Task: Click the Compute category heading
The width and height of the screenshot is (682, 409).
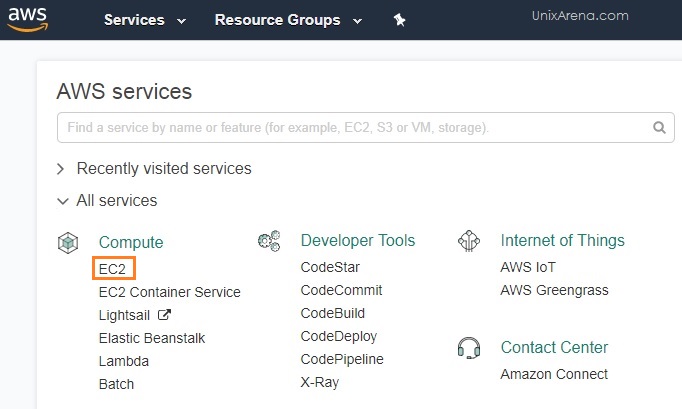Action: tap(131, 242)
